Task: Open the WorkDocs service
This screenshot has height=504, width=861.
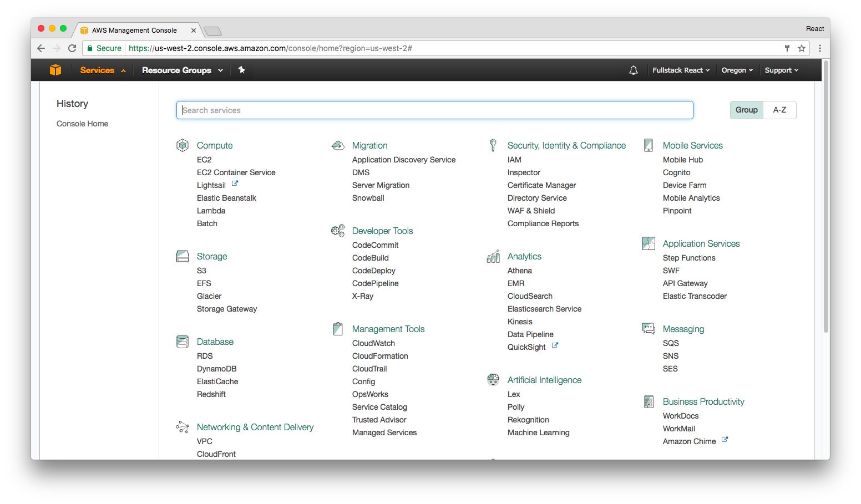Action: [x=681, y=416]
